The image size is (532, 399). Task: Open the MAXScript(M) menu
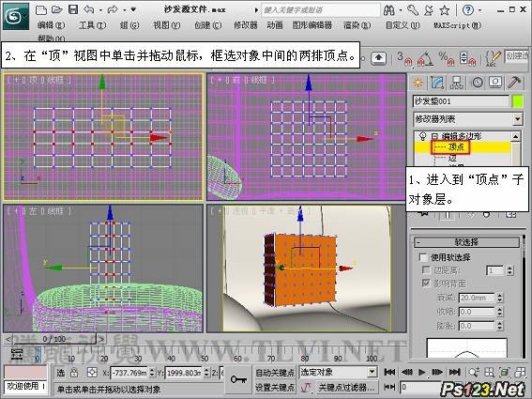tap(457, 25)
